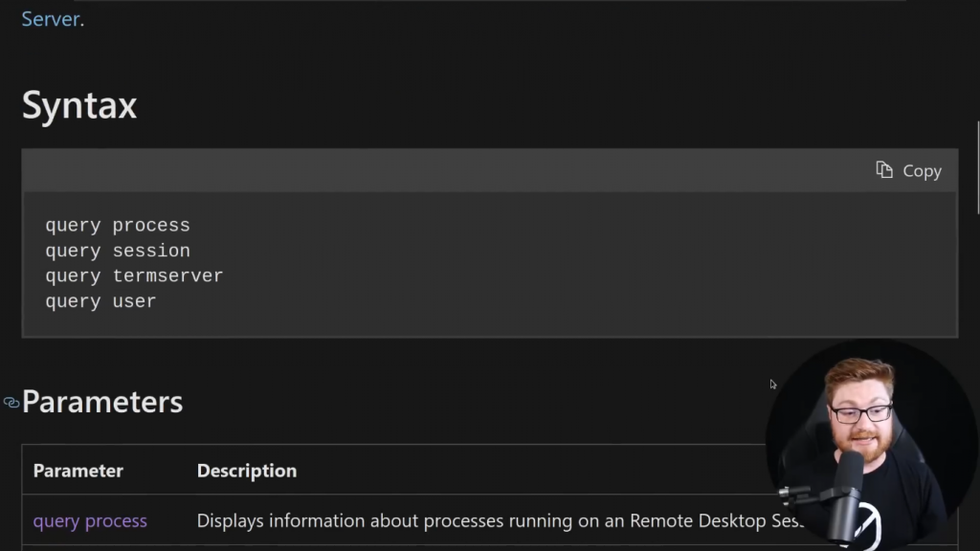Open the Server link at the top
980x551 pixels.
[x=50, y=19]
